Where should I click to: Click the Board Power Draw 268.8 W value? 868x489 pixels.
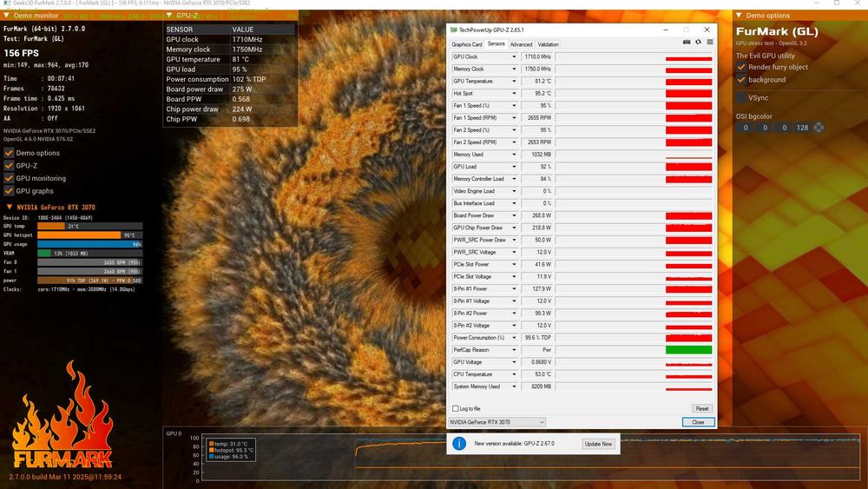(x=537, y=215)
